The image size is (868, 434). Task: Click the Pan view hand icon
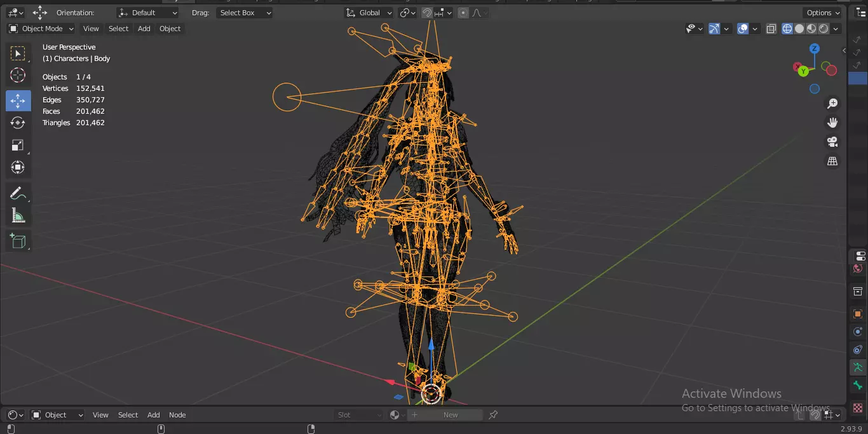832,123
